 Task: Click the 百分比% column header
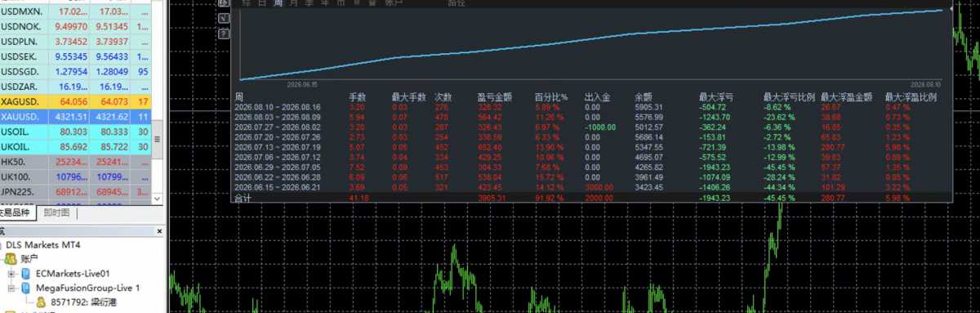[x=550, y=96]
